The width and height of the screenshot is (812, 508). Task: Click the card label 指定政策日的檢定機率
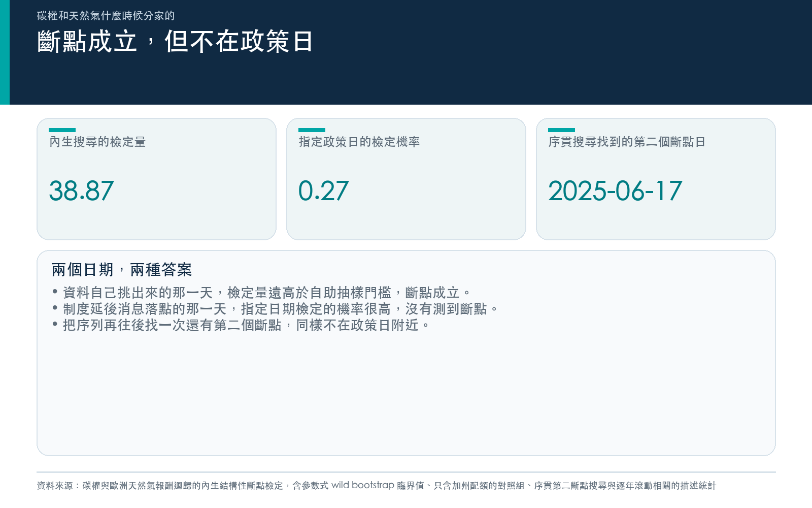pyautogui.click(x=359, y=142)
